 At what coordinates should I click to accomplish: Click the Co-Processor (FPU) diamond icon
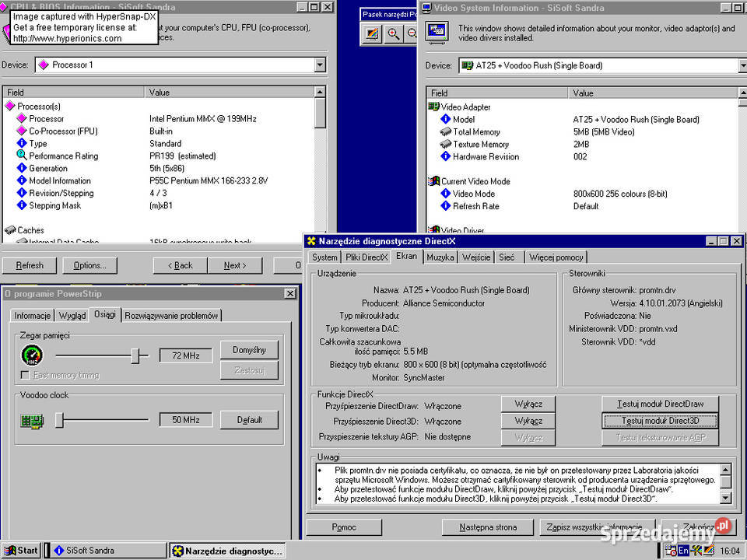(22, 131)
